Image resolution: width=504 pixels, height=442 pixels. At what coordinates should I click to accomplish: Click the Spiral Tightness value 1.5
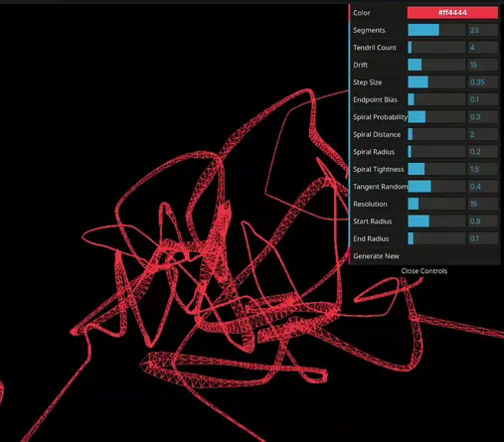tap(483, 169)
